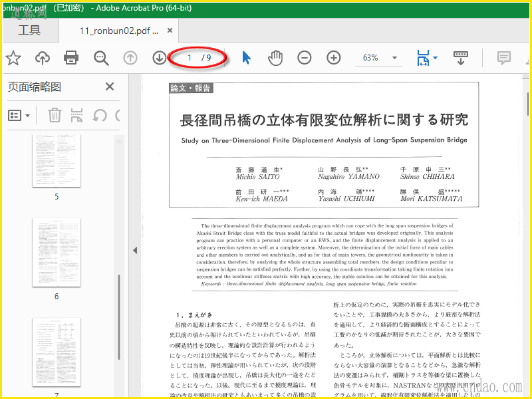Image resolution: width=532 pixels, height=399 pixels.
Task: Rotate page counterclockwise icon
Action: point(100,115)
